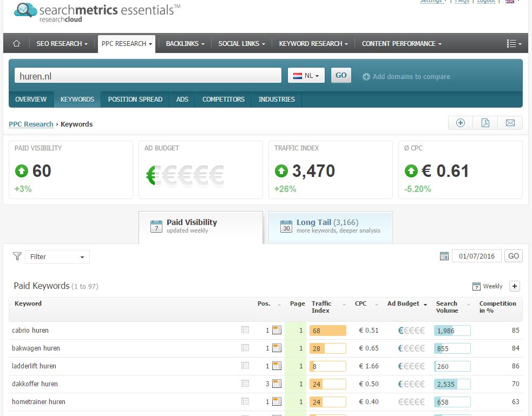View SERP snapshot for ladderlift huren position
This screenshot has height=416, width=532.
[277, 366]
